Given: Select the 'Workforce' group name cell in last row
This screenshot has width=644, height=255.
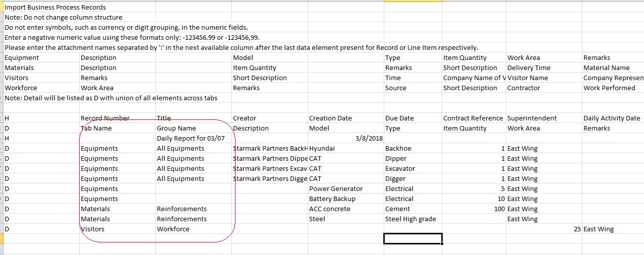Looking at the screenshot, I should (194, 229).
